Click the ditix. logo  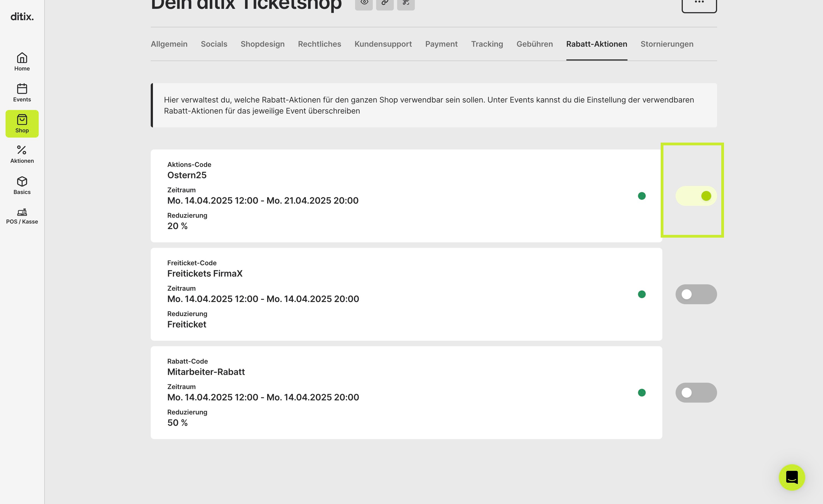[22, 16]
